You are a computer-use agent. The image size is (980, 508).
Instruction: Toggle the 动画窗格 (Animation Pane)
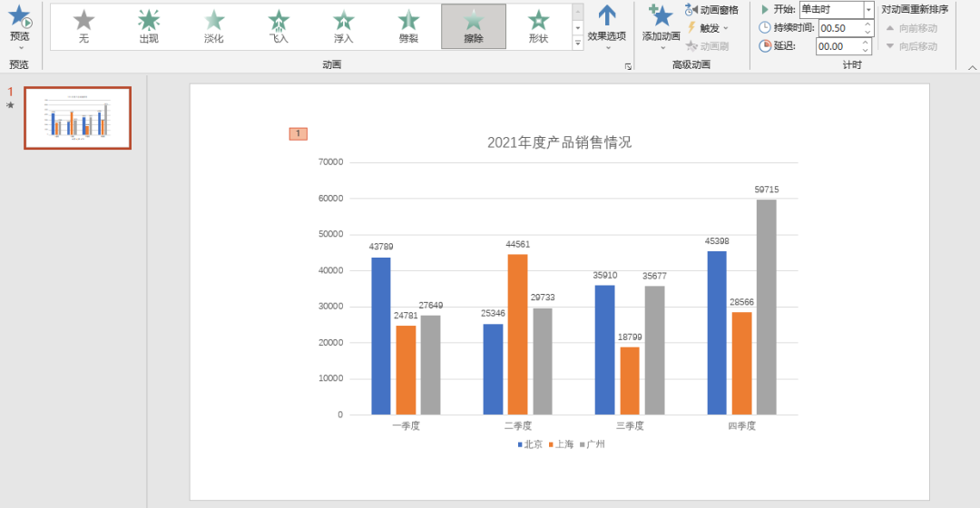point(711,10)
